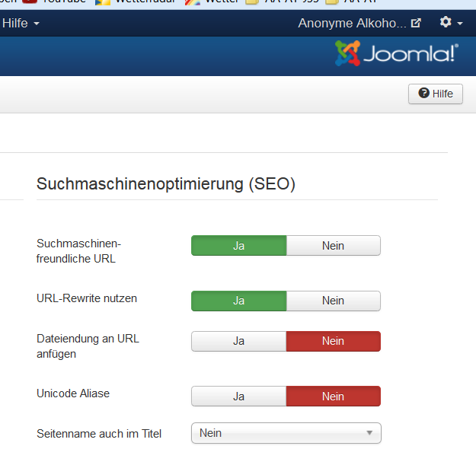
Task: Set Suchmaschinenfreundliche URL to Nein
Action: 334,245
